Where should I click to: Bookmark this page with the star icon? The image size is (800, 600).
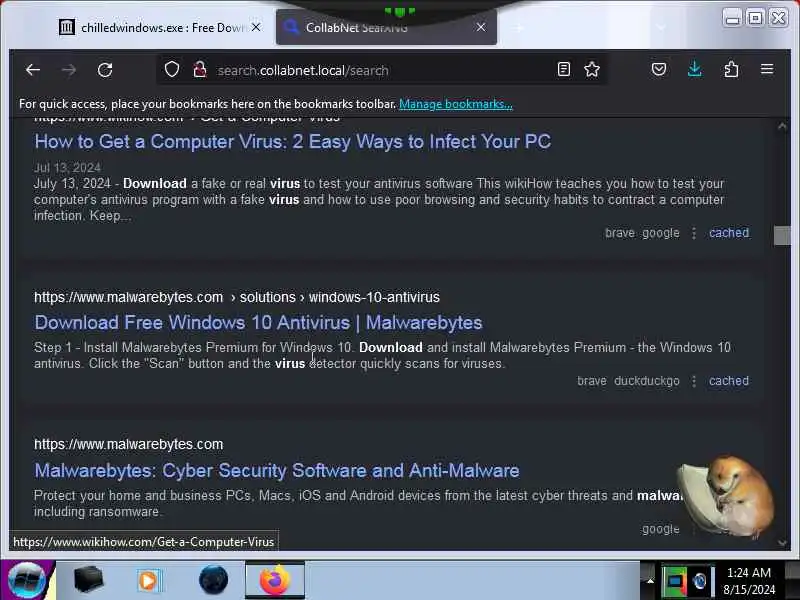(x=592, y=69)
